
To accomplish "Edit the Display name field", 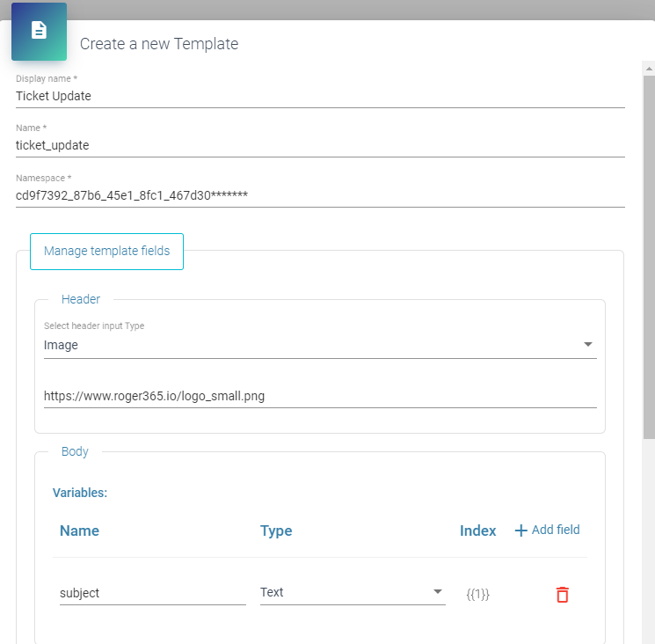I will 320,96.
